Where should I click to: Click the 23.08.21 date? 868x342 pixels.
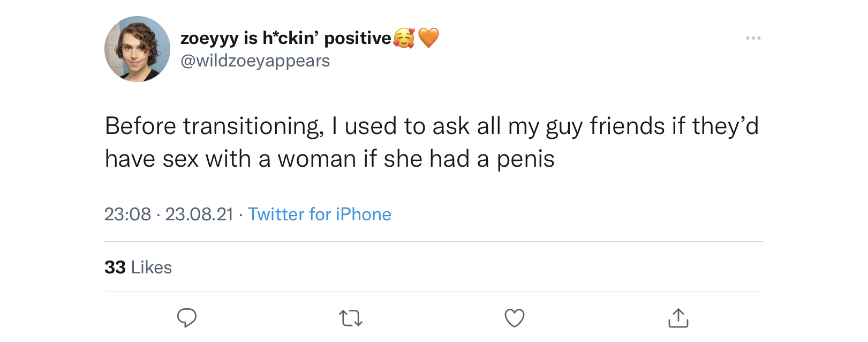click(199, 214)
